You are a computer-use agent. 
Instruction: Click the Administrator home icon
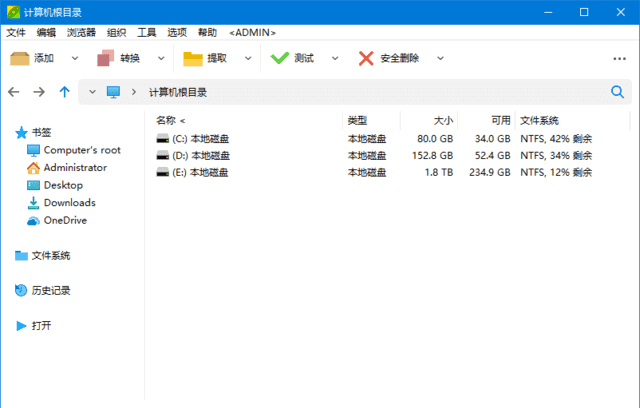(33, 168)
